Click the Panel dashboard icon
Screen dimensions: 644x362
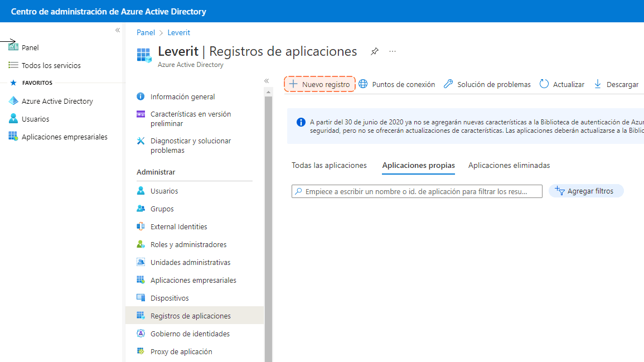coord(13,47)
